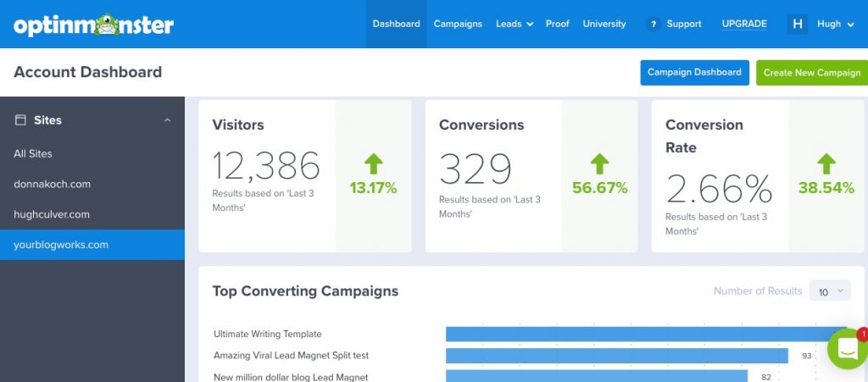Click the 13.17% change value
The height and width of the screenshot is (382, 868).
pyautogui.click(x=373, y=188)
